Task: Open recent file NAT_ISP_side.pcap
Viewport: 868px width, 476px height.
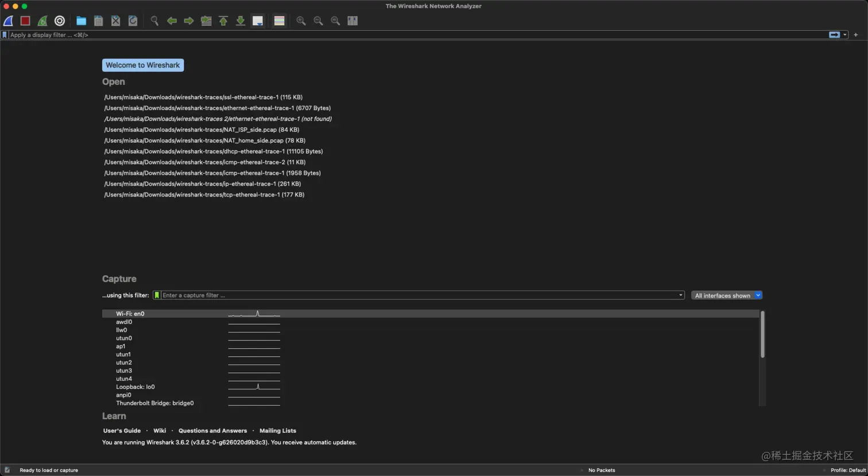Action: 201,130
